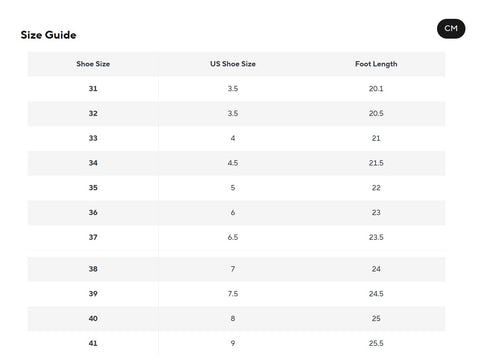Choose shoe size 34 in table

coord(93,163)
